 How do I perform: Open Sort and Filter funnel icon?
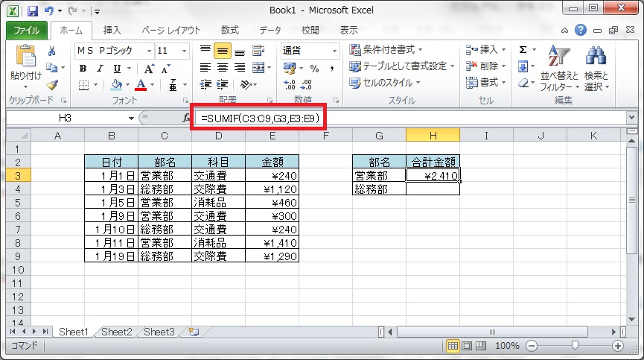pyautogui.click(x=559, y=56)
